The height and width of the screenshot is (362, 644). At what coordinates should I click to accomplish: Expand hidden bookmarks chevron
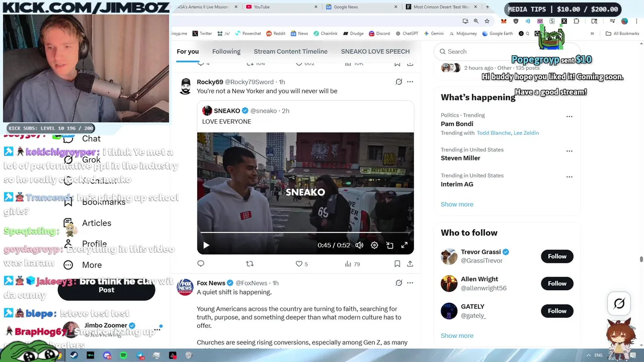tap(592, 34)
